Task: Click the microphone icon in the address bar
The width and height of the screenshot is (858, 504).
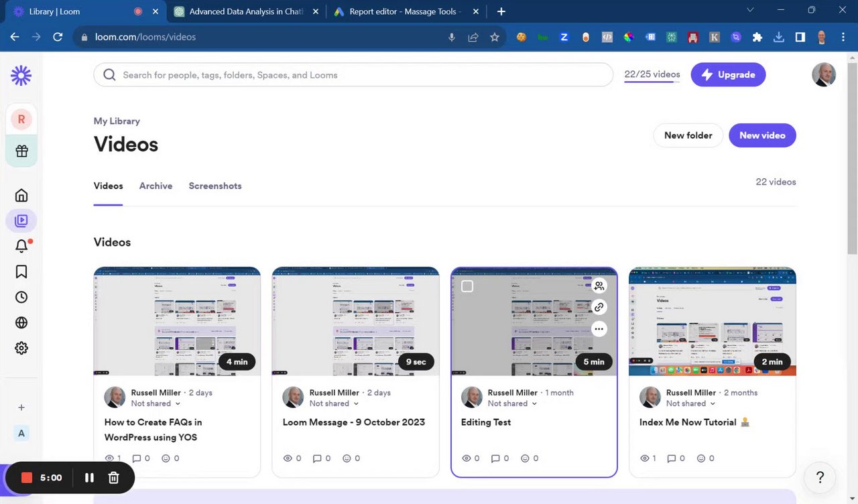Action: click(452, 38)
